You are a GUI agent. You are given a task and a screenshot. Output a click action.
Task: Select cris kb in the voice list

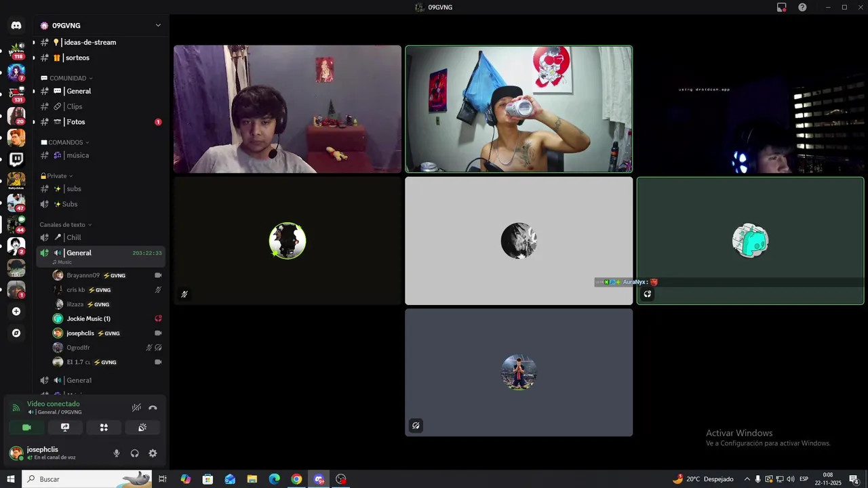click(107, 289)
